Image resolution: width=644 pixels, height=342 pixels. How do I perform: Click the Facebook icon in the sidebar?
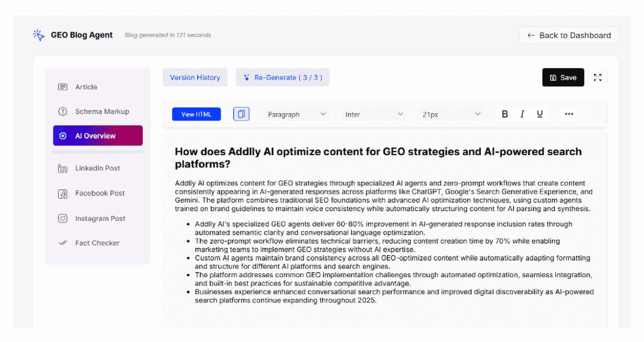(62, 193)
